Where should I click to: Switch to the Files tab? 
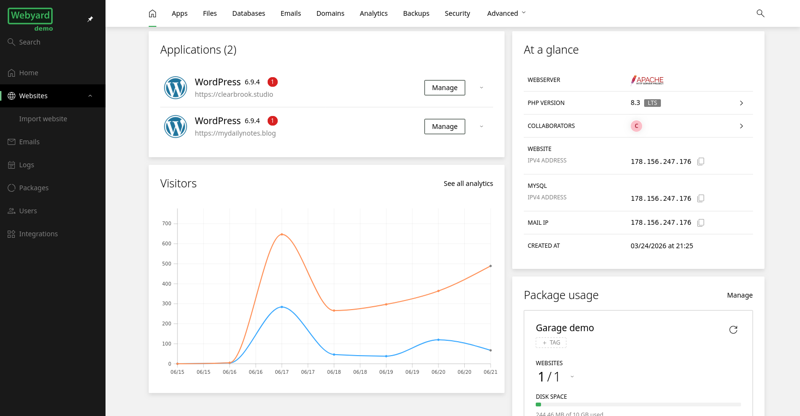210,13
